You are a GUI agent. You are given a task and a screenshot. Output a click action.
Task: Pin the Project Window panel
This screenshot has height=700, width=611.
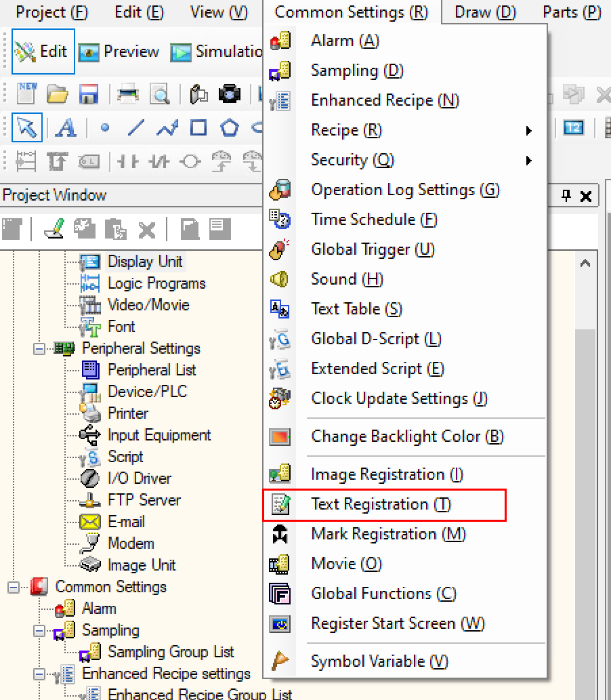(566, 196)
